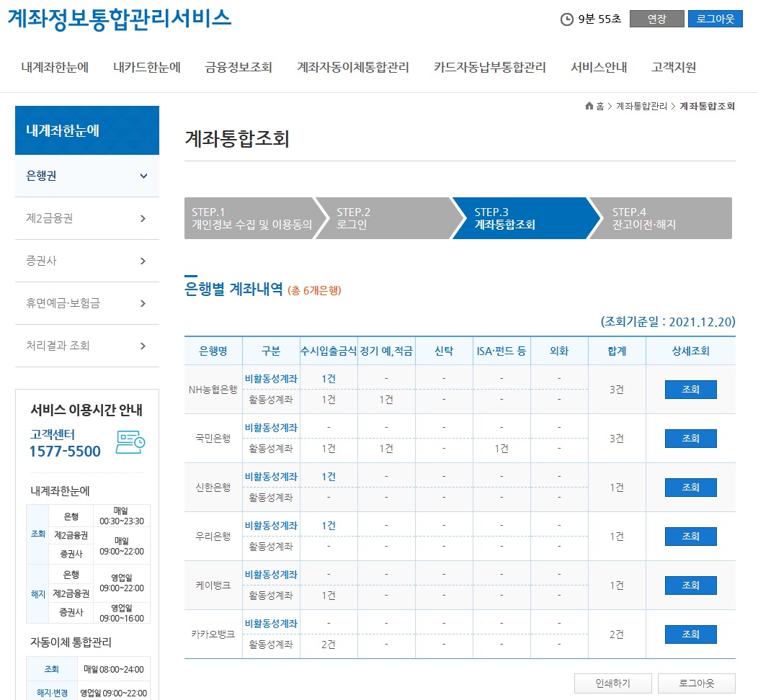Click STEP.2 로그인 step
This screenshot has width=758, height=700.
(389, 218)
